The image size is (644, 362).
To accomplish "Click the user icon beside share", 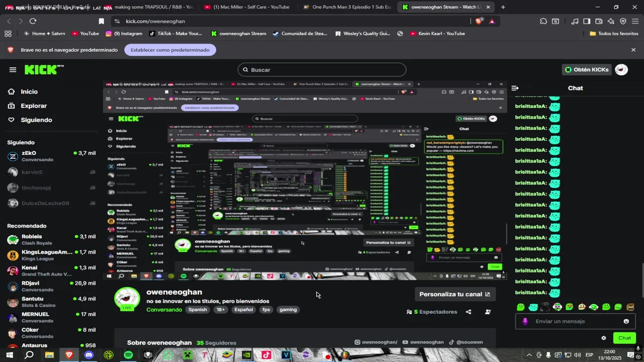I will click(488, 312).
